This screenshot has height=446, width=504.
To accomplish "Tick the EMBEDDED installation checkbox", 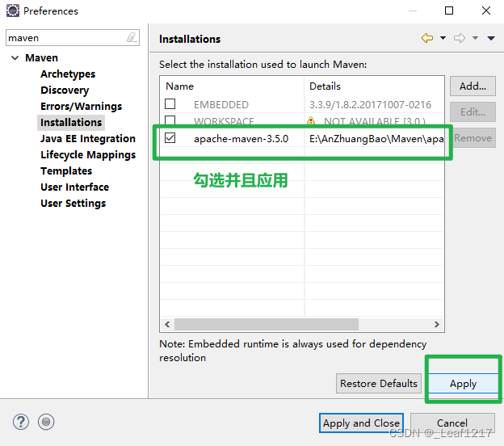I will click(170, 104).
